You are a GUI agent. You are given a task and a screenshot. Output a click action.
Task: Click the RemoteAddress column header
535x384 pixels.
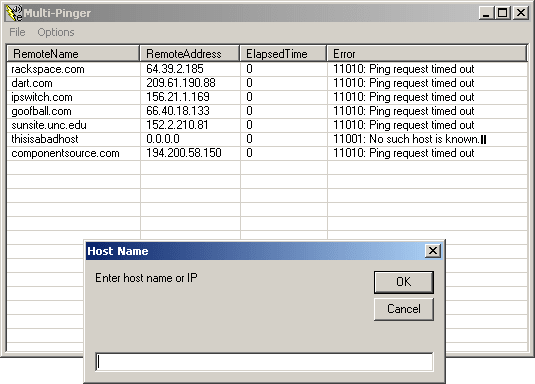(189, 54)
